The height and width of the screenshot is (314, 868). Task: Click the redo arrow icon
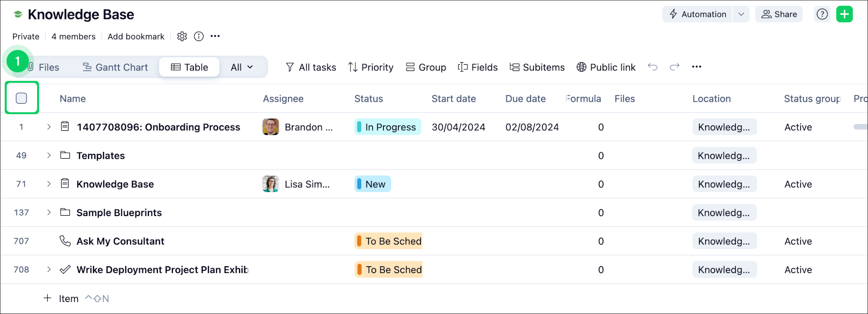pyautogui.click(x=675, y=67)
